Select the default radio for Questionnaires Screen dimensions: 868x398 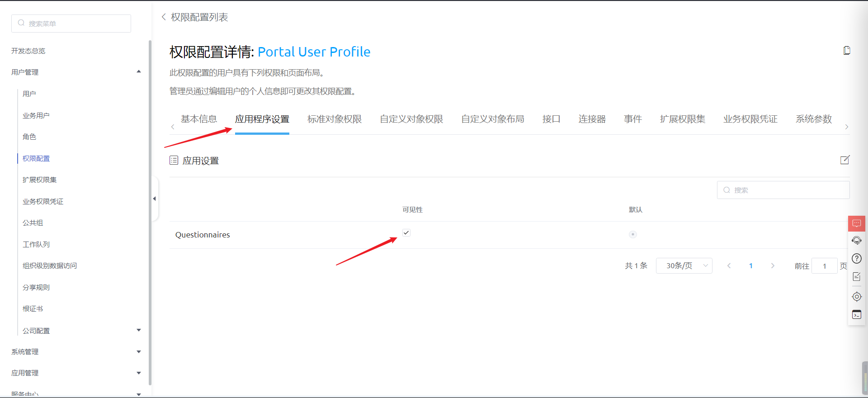pyautogui.click(x=633, y=234)
